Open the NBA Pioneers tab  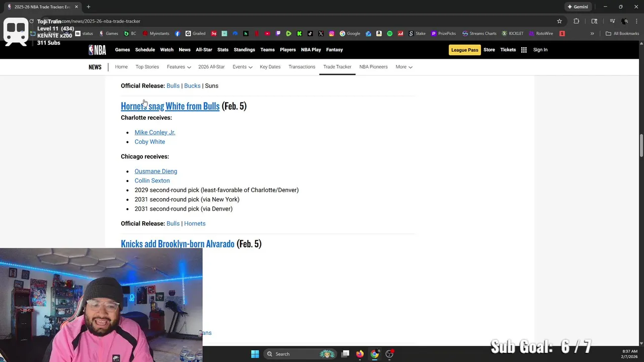click(373, 67)
